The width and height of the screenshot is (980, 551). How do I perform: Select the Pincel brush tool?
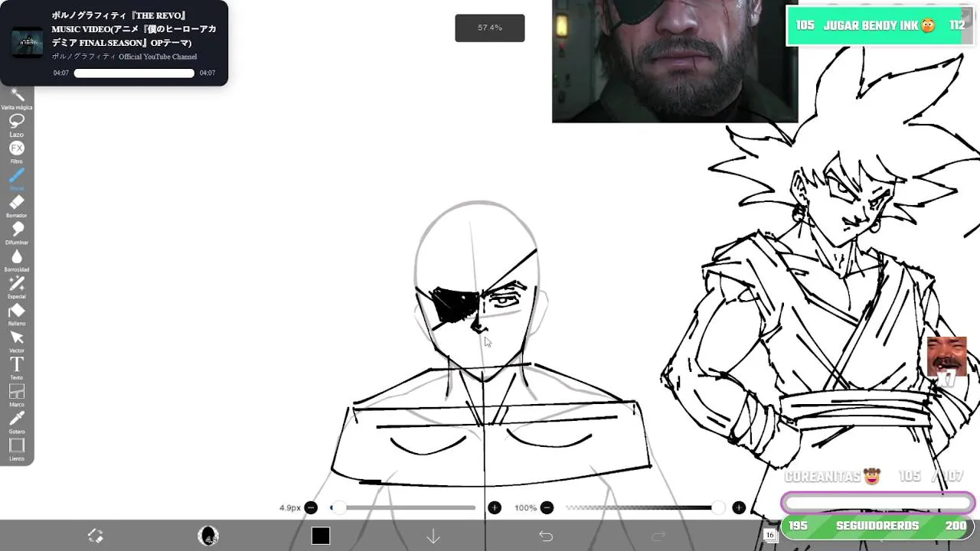[17, 178]
